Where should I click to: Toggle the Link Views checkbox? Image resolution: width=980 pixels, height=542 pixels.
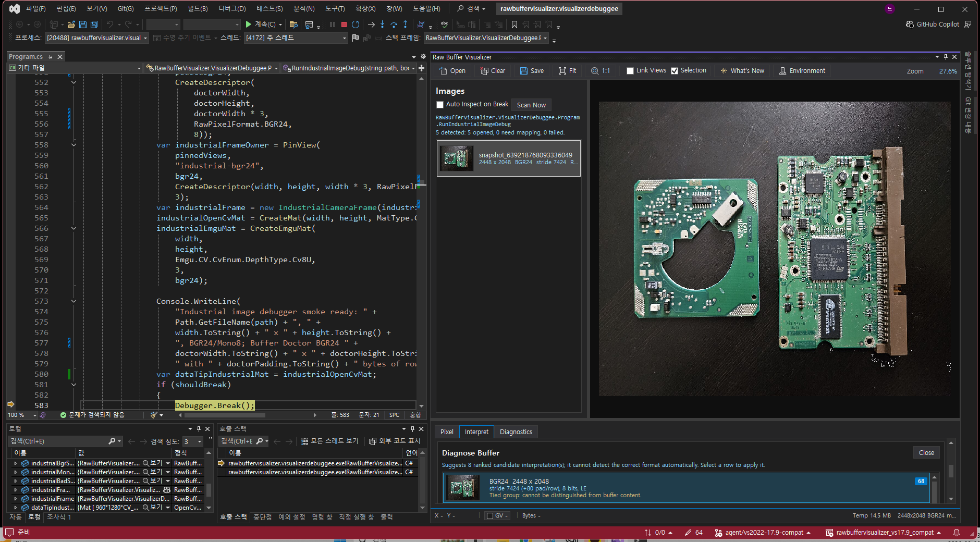[630, 71]
